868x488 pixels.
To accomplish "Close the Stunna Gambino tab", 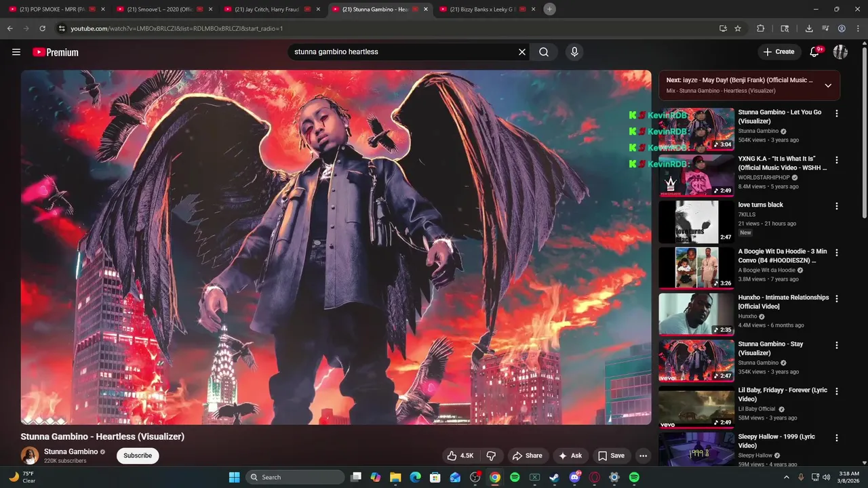I will point(425,9).
